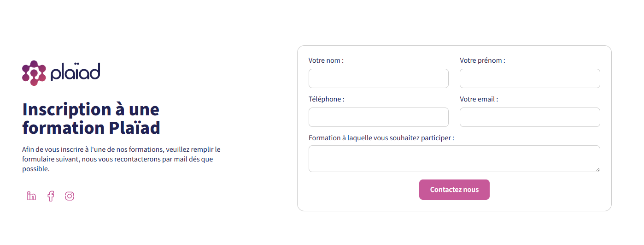The width and height of the screenshot is (644, 245).
Task: Click into the "Votre prénom" text box
Action: 530,78
